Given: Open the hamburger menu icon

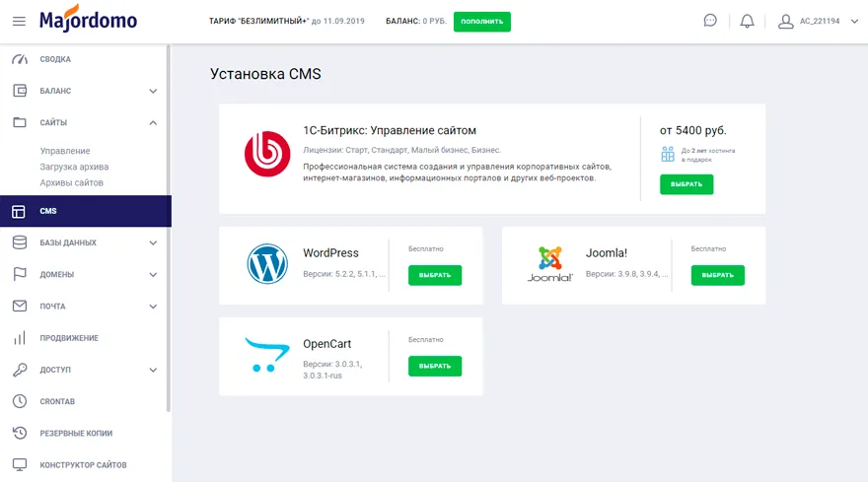Looking at the screenshot, I should 19,22.
